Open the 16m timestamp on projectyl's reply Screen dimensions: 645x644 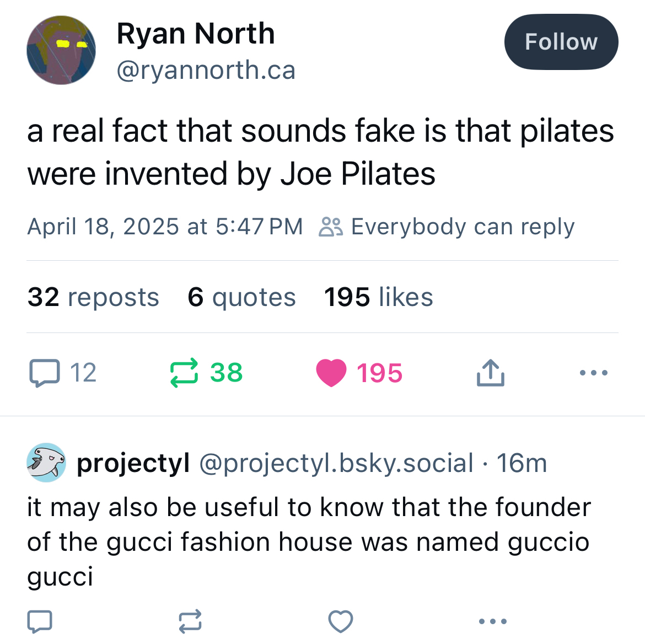coord(522,463)
